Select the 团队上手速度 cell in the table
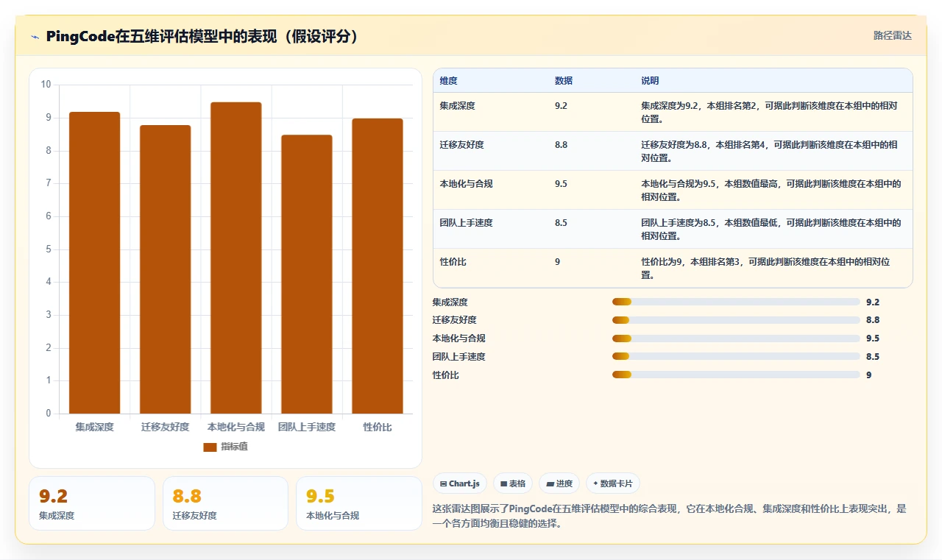 (466, 223)
